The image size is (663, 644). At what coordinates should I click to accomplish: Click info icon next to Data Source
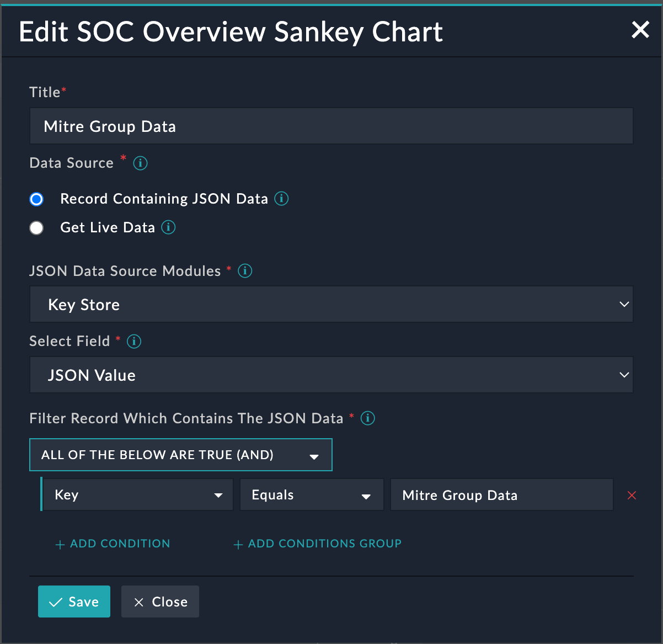[x=141, y=163]
